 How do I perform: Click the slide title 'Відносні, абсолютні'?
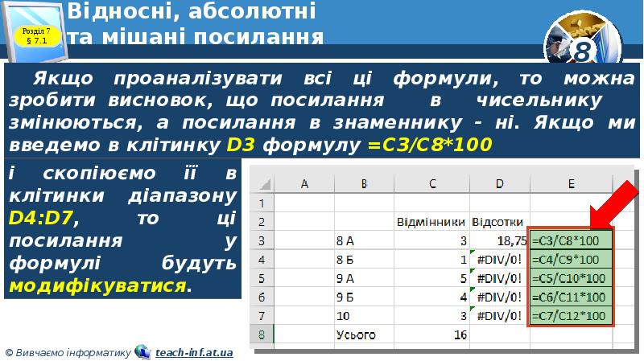[192, 11]
